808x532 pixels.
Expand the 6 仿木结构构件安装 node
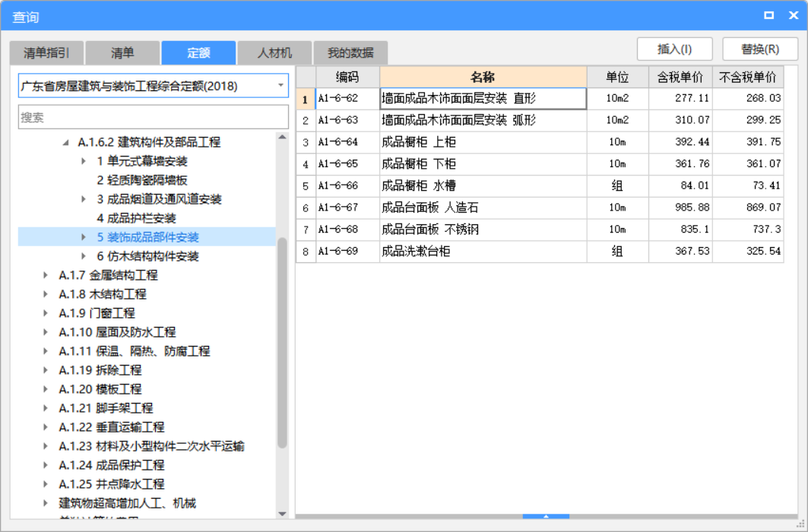[84, 256]
